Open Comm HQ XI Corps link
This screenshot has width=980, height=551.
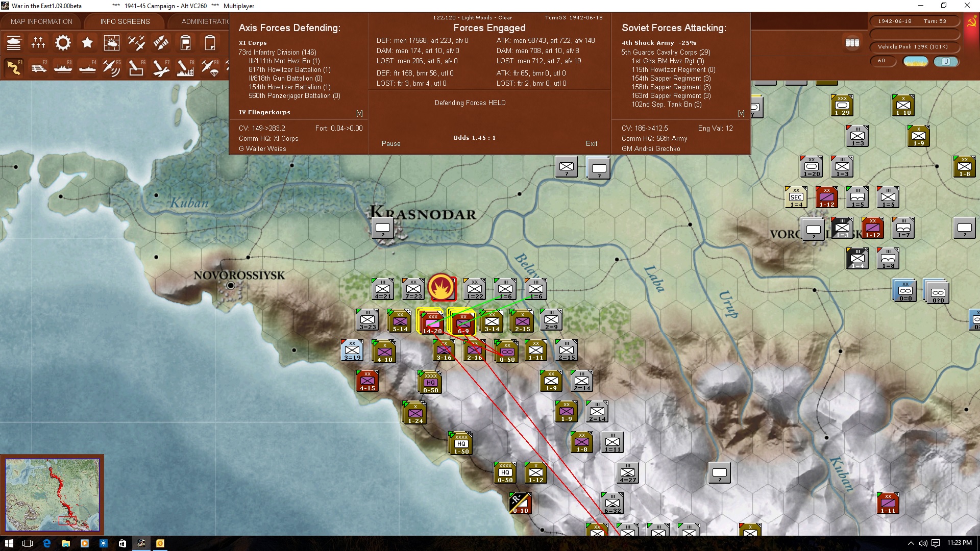coord(268,138)
